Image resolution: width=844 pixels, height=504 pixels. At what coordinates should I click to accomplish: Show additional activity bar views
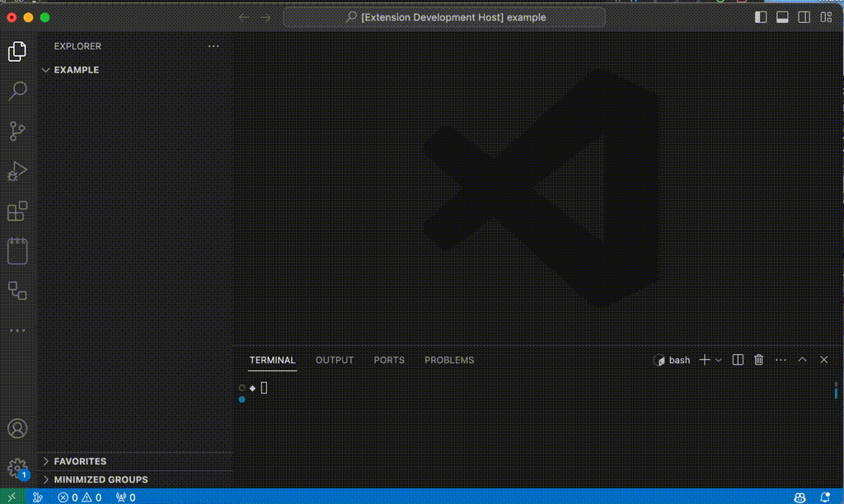(17, 330)
